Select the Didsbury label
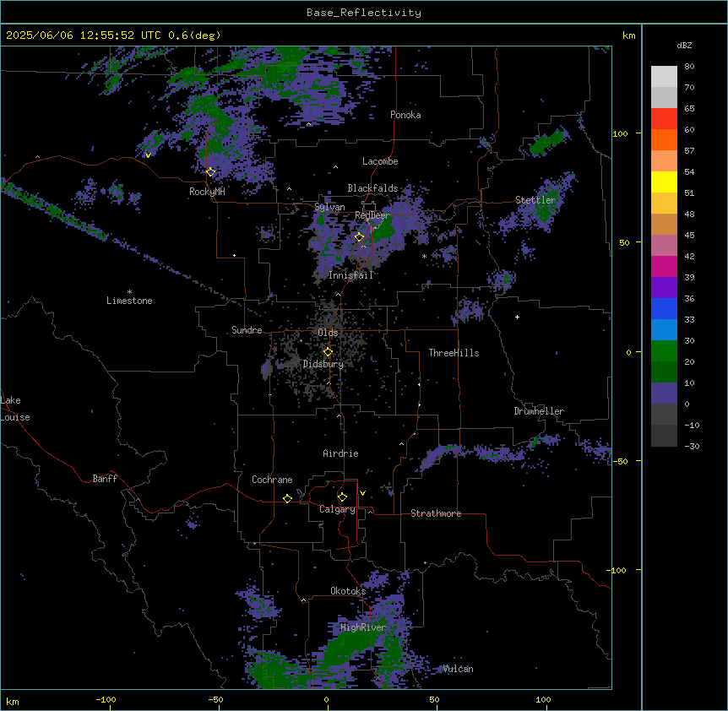The width and height of the screenshot is (728, 711). [x=323, y=364]
